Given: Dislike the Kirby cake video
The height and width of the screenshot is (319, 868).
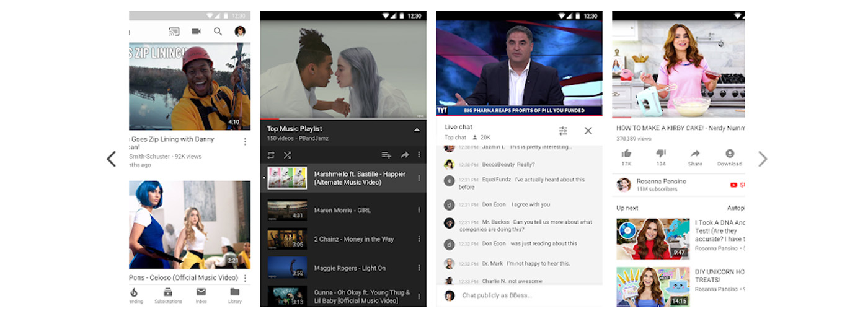Looking at the screenshot, I should [660, 154].
